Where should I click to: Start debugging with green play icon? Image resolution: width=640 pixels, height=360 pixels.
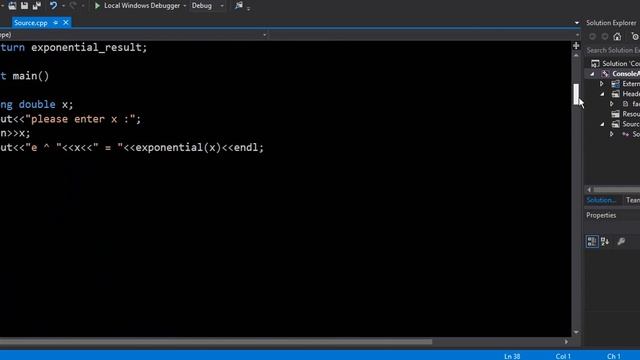[97, 6]
